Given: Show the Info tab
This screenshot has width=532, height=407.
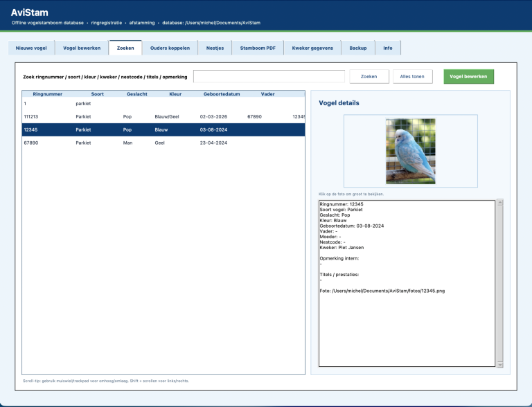Looking at the screenshot, I should [x=388, y=48].
